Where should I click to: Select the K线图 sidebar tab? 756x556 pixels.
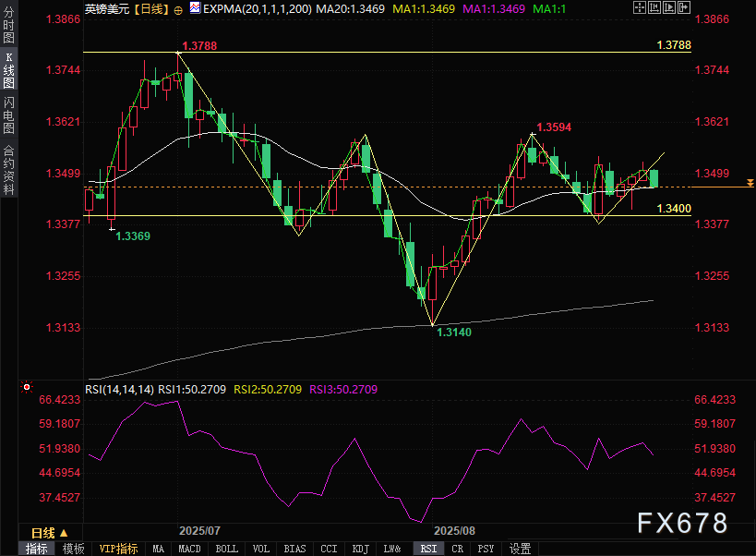8,71
